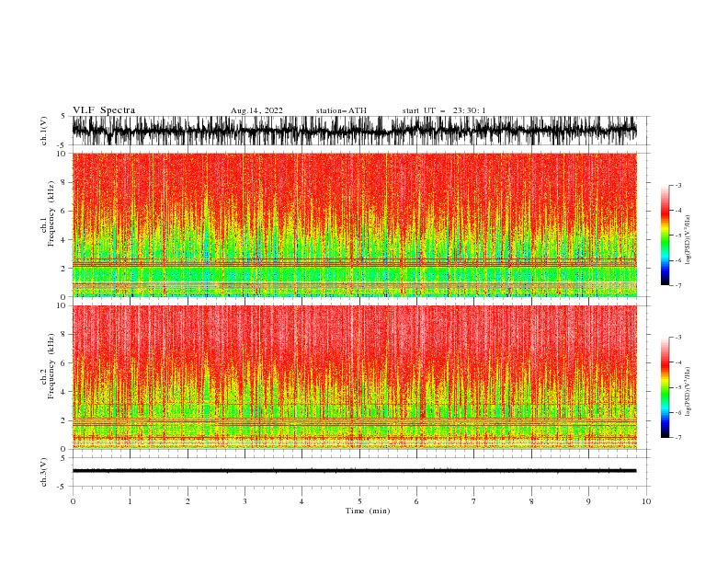Click the time axis tick label '0'
Viewport: 728px width, 563px height.
point(73,501)
